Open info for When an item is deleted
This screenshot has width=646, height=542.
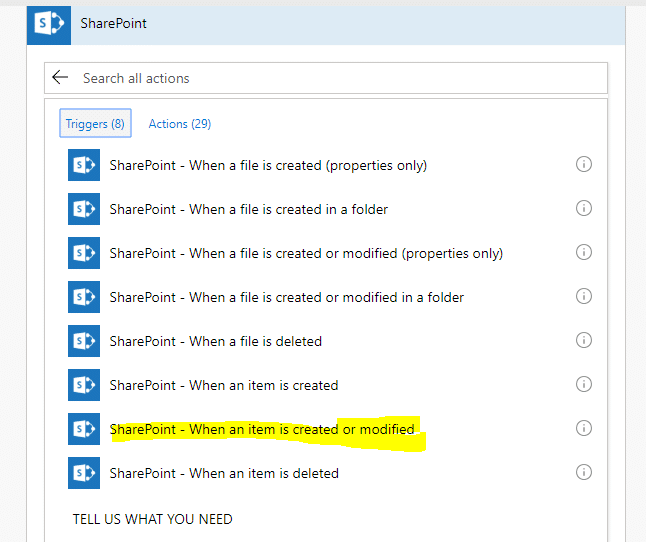[x=584, y=472]
